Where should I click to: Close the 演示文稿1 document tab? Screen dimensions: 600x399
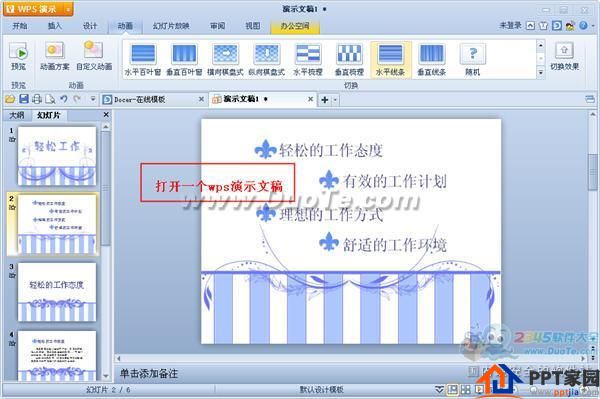(310, 99)
